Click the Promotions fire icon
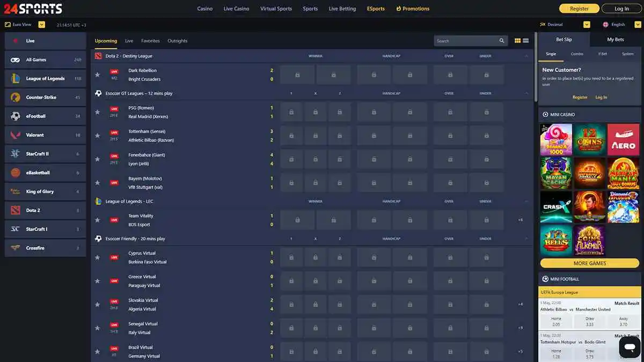The width and height of the screenshot is (644, 362). (399, 9)
